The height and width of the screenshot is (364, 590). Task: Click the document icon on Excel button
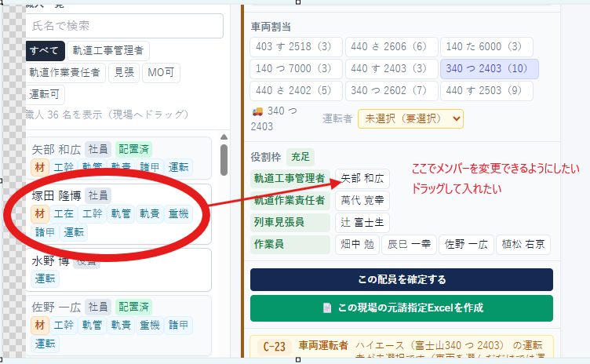coord(327,308)
